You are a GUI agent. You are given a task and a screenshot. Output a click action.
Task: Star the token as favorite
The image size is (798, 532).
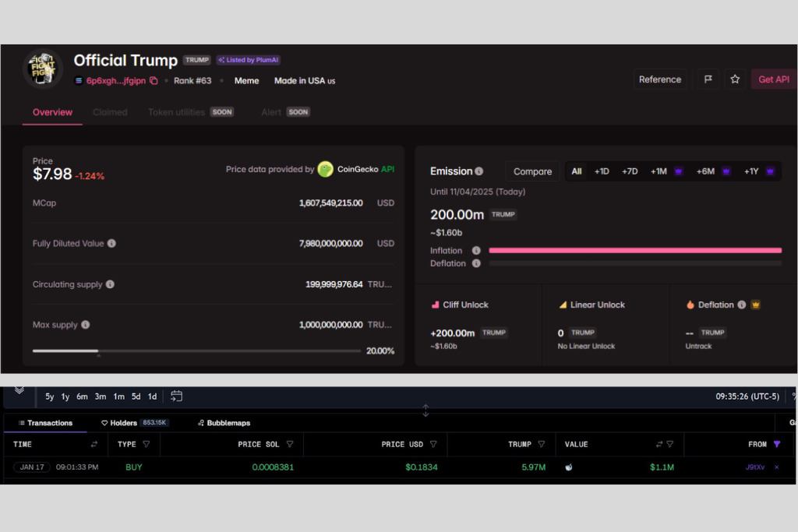735,79
